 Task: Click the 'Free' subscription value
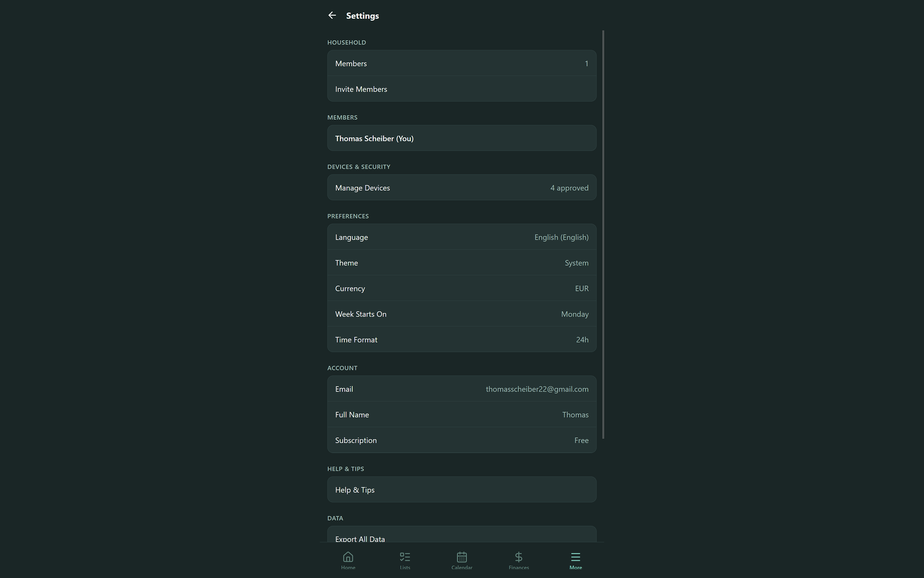click(581, 440)
